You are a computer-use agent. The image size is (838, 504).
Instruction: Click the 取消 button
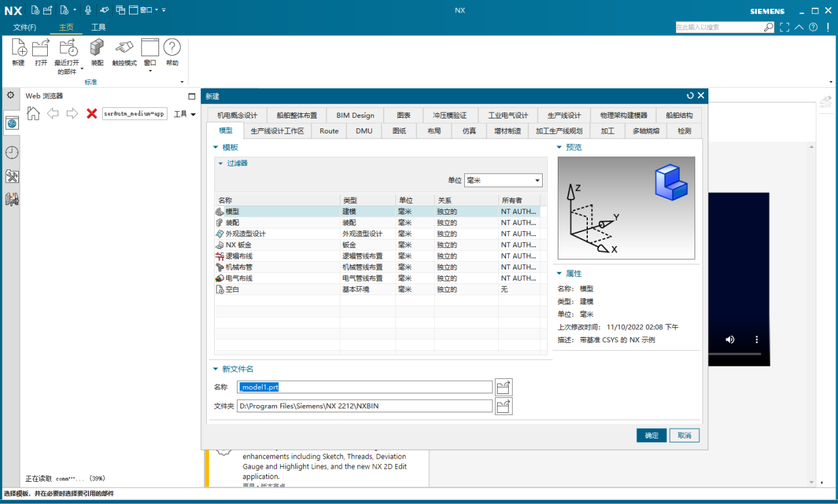tap(685, 435)
